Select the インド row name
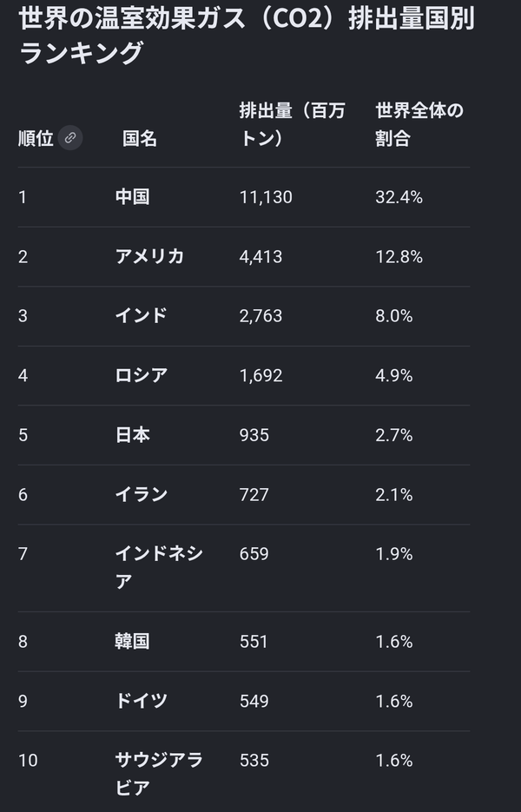The image size is (521, 812). coord(141,315)
